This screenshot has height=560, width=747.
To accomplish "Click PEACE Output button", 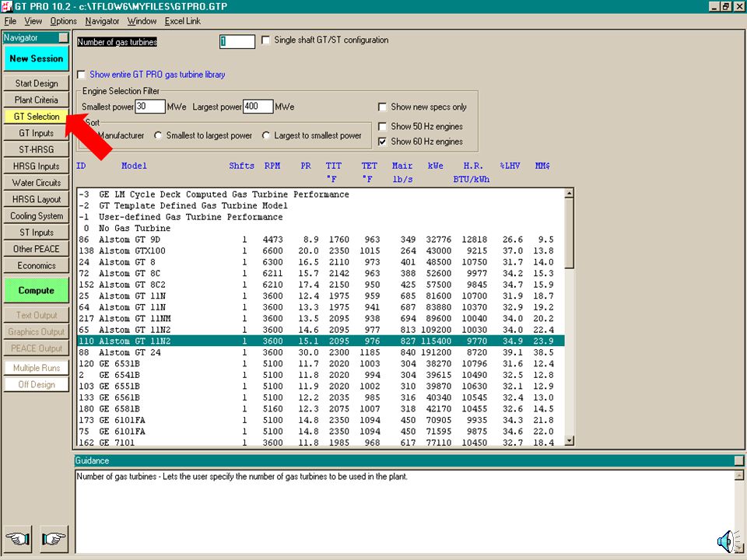I will click(x=37, y=348).
